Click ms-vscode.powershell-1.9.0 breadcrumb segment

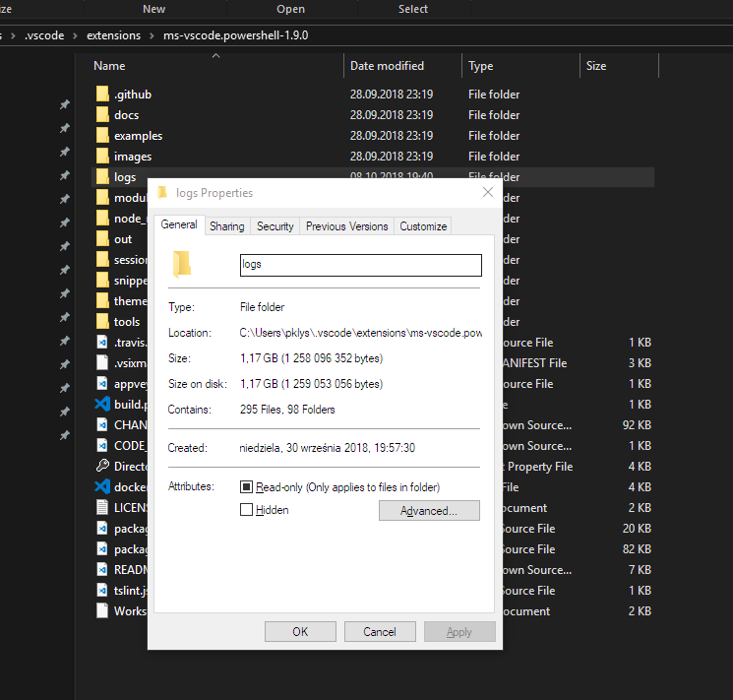235,35
